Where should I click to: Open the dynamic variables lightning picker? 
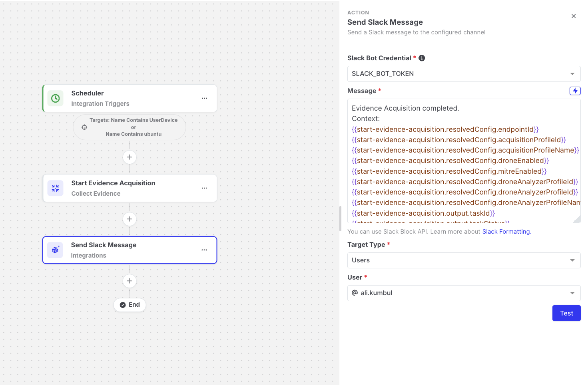coord(575,91)
